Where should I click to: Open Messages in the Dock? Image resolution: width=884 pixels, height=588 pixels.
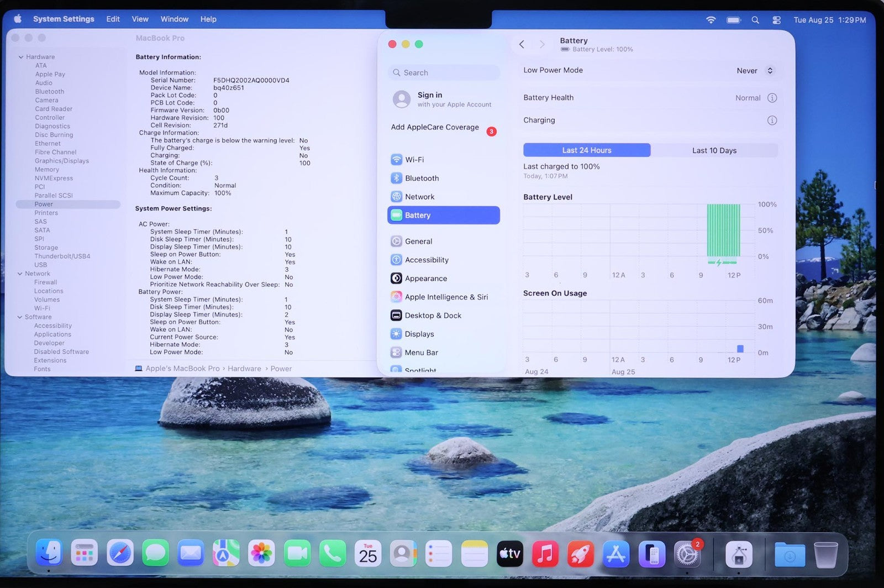(155, 553)
